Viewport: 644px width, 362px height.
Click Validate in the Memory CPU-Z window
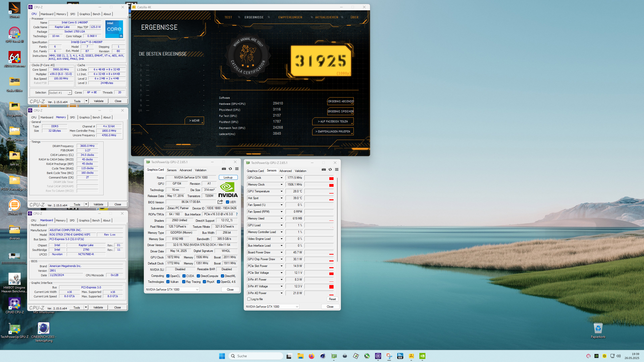click(98, 204)
